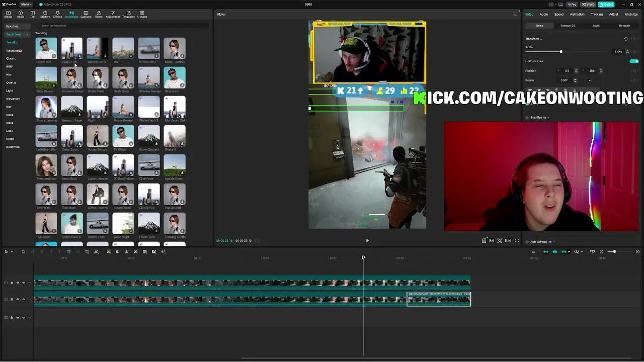This screenshot has height=362, width=644.
Task: Toggle lock on the bottom empty track
Action: click(x=12, y=317)
